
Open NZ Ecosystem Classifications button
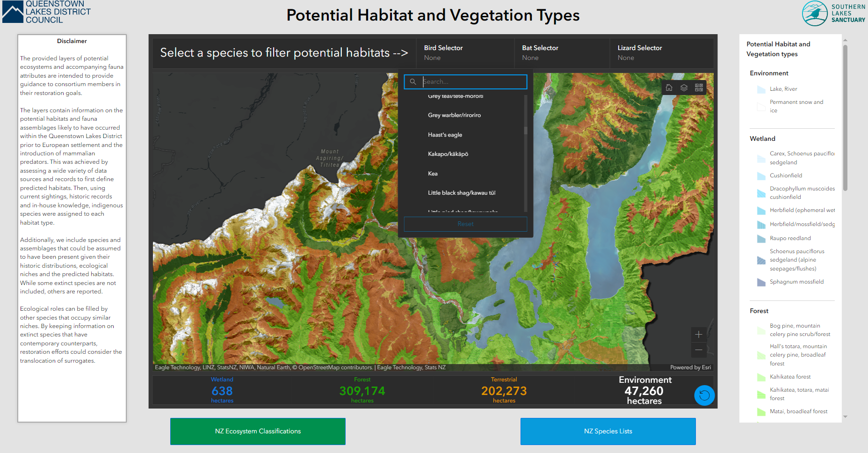258,431
